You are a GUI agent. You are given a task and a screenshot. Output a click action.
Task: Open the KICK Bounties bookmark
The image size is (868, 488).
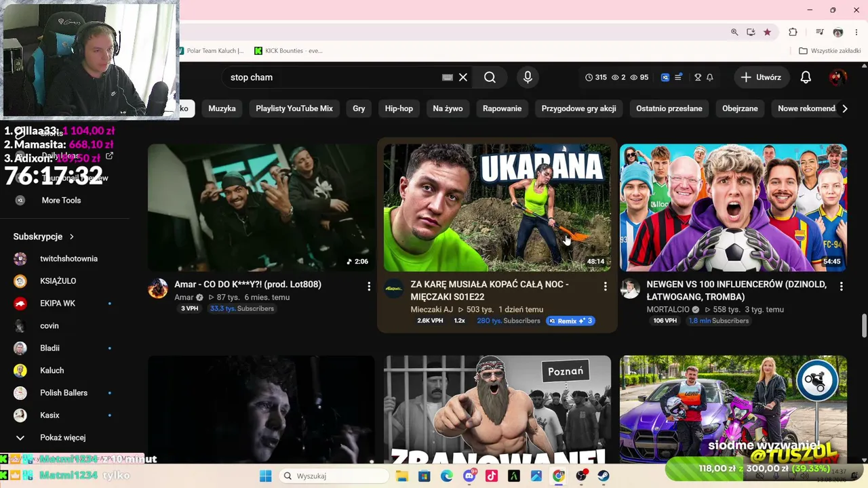pos(288,51)
